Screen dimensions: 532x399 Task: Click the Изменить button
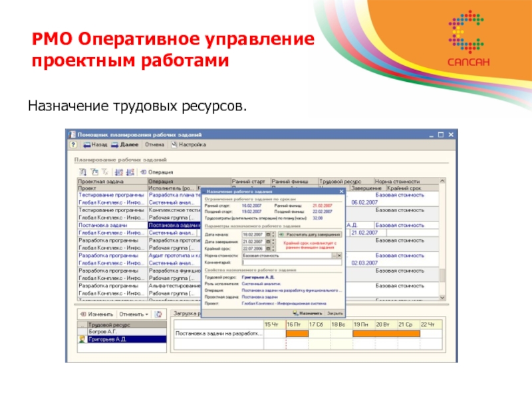click(x=96, y=314)
